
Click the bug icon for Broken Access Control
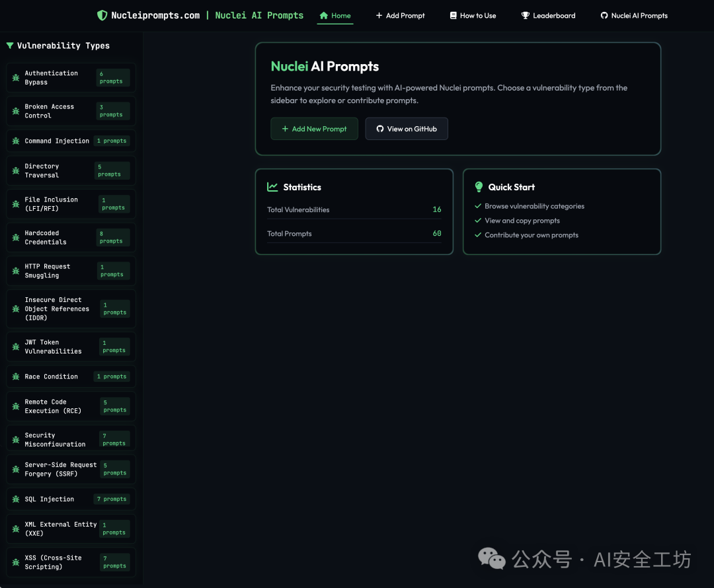(x=16, y=111)
